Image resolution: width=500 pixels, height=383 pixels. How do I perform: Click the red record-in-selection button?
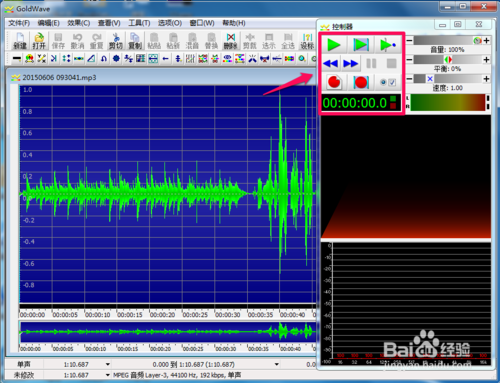pyautogui.click(x=361, y=82)
